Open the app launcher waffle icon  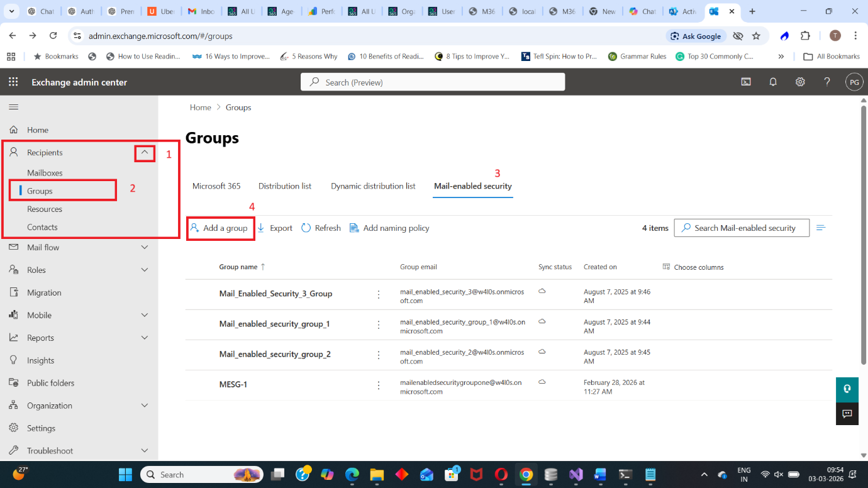(x=13, y=82)
